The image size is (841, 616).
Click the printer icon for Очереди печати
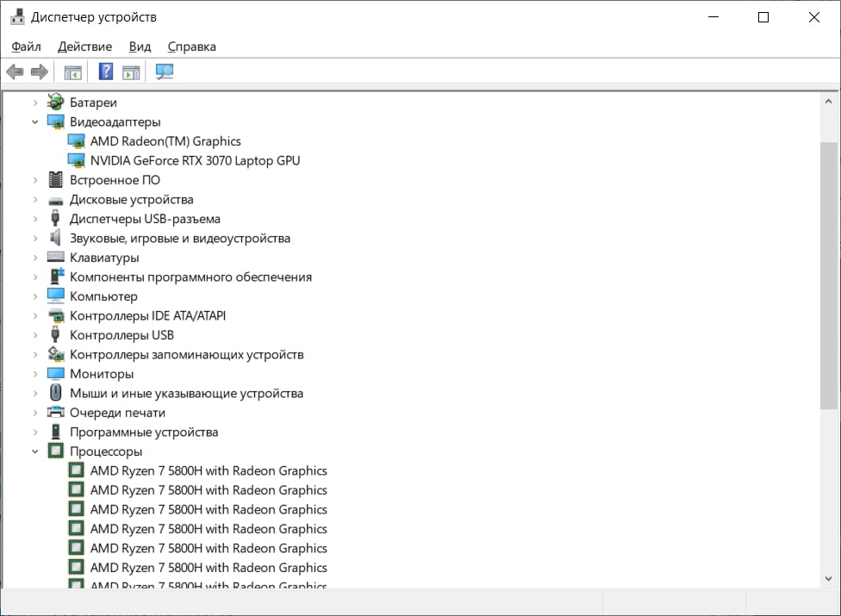pyautogui.click(x=55, y=412)
